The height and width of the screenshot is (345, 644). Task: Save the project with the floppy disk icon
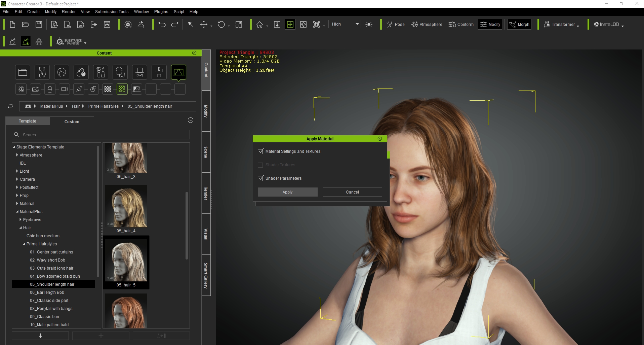[39, 24]
